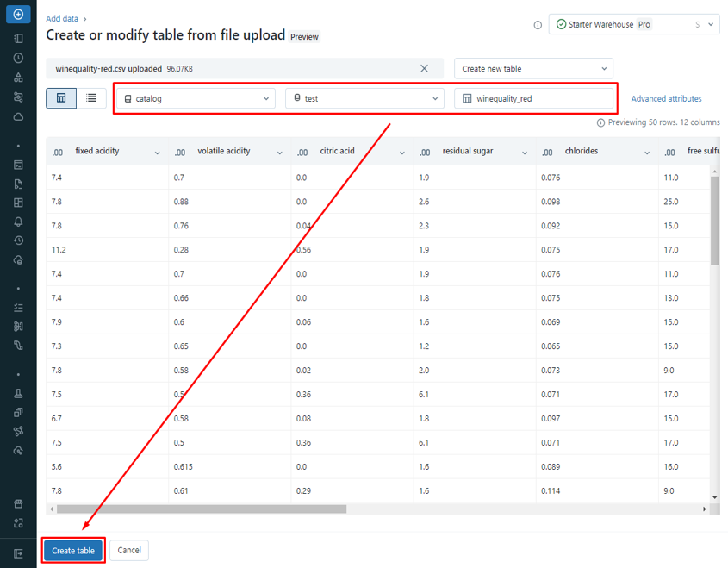Open Models network icon in sidebar
728x568 pixels.
pyautogui.click(x=18, y=432)
